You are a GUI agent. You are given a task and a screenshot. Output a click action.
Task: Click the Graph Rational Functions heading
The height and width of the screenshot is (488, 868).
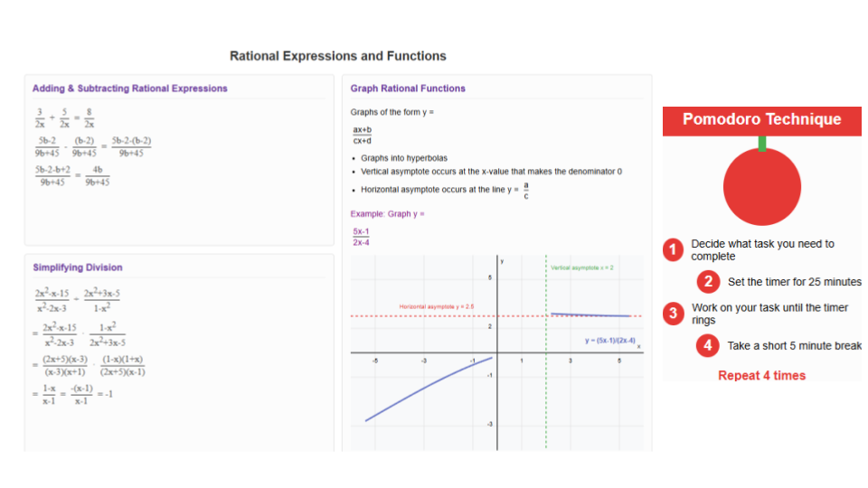point(408,89)
